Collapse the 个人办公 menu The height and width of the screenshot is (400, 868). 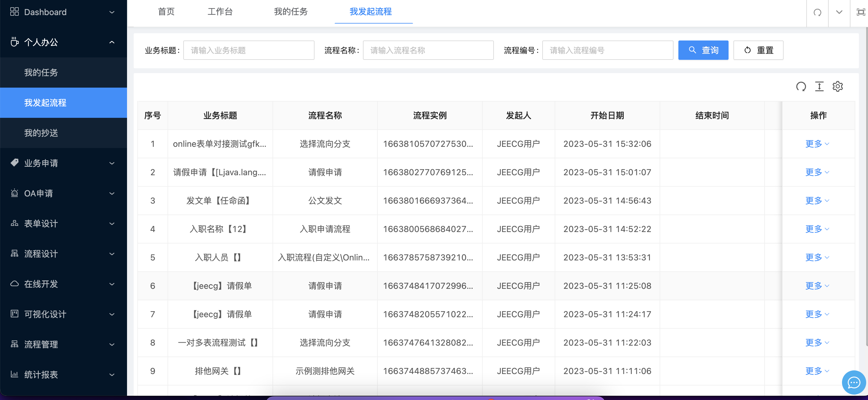pos(112,42)
